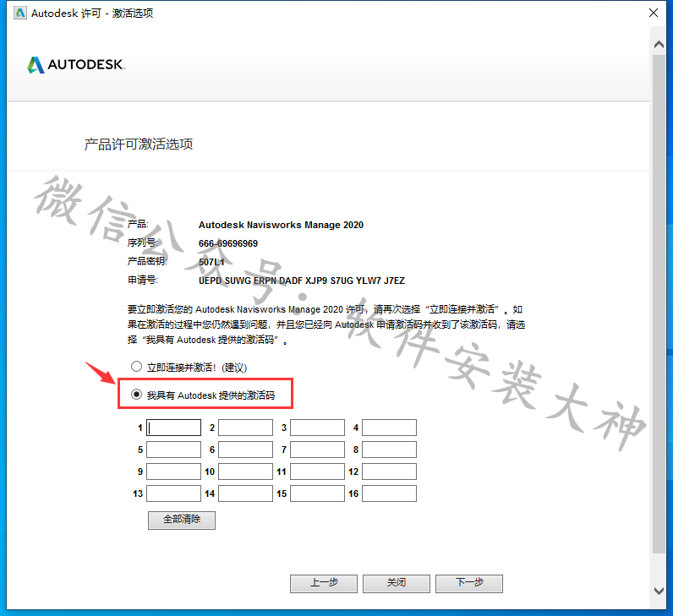
Task: Click the vertical scrollbar thumb
Action: [x=659, y=303]
